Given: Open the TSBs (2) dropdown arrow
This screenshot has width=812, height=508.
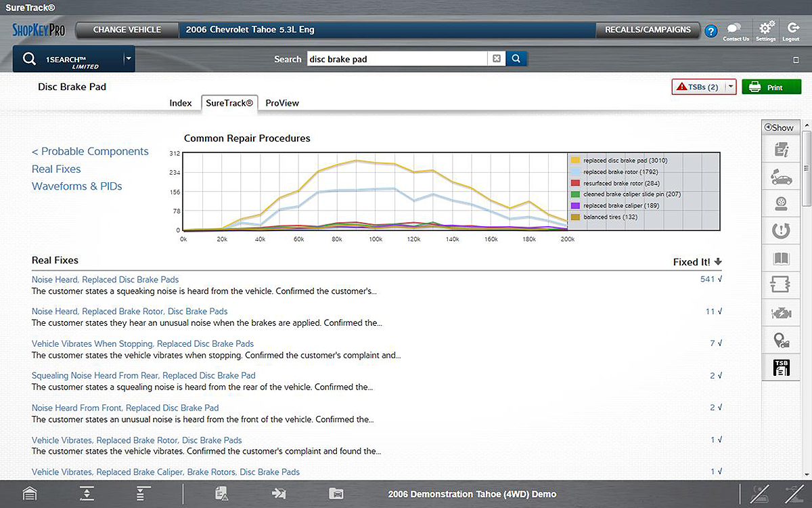Looking at the screenshot, I should click(x=729, y=87).
